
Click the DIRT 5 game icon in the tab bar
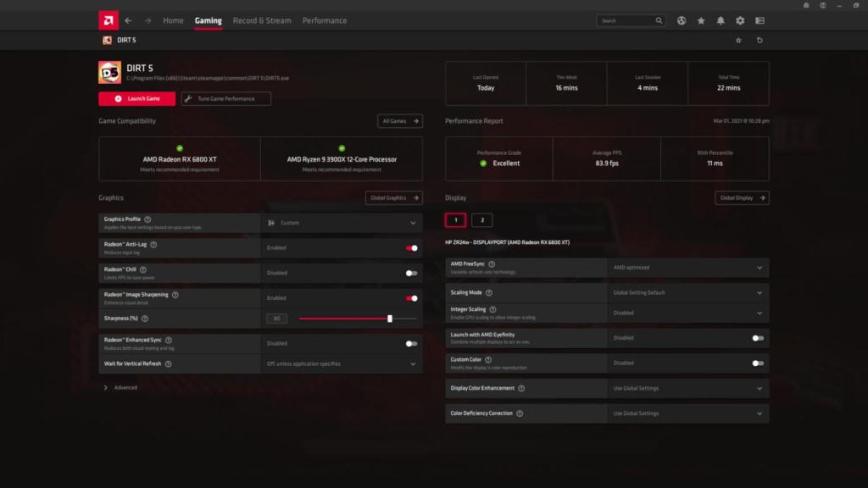(x=105, y=39)
